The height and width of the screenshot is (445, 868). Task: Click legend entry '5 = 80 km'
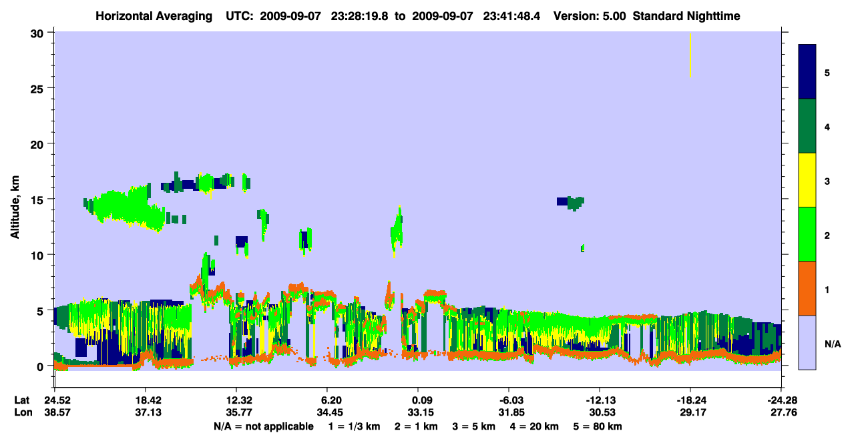598,426
